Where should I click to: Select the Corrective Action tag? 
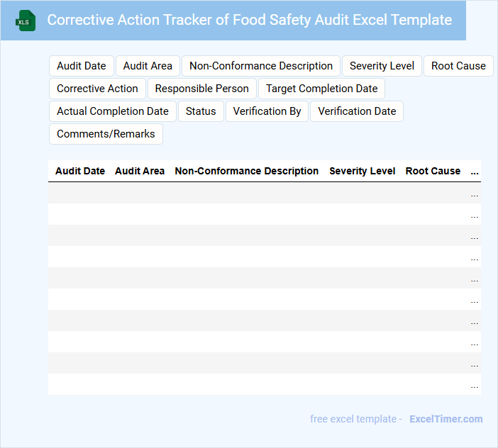(97, 89)
